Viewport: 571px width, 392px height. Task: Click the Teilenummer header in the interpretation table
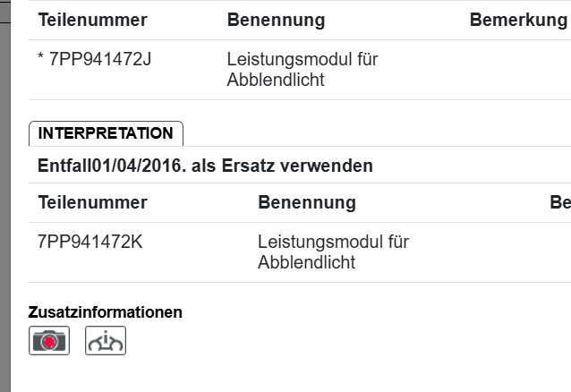point(92,202)
